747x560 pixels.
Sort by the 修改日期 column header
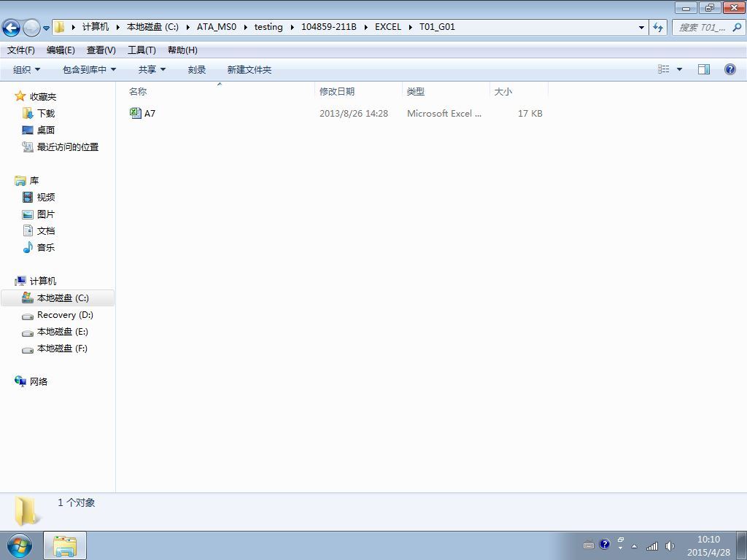pos(359,91)
